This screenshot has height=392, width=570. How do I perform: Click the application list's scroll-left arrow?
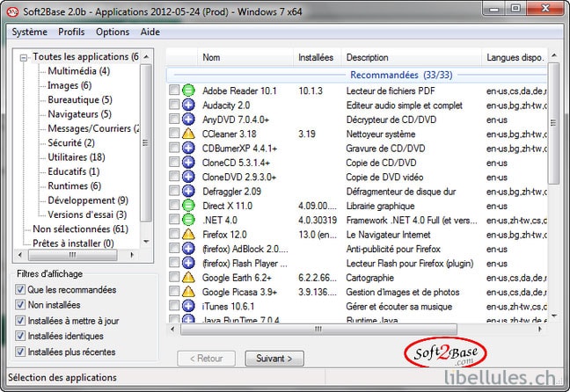(x=172, y=329)
